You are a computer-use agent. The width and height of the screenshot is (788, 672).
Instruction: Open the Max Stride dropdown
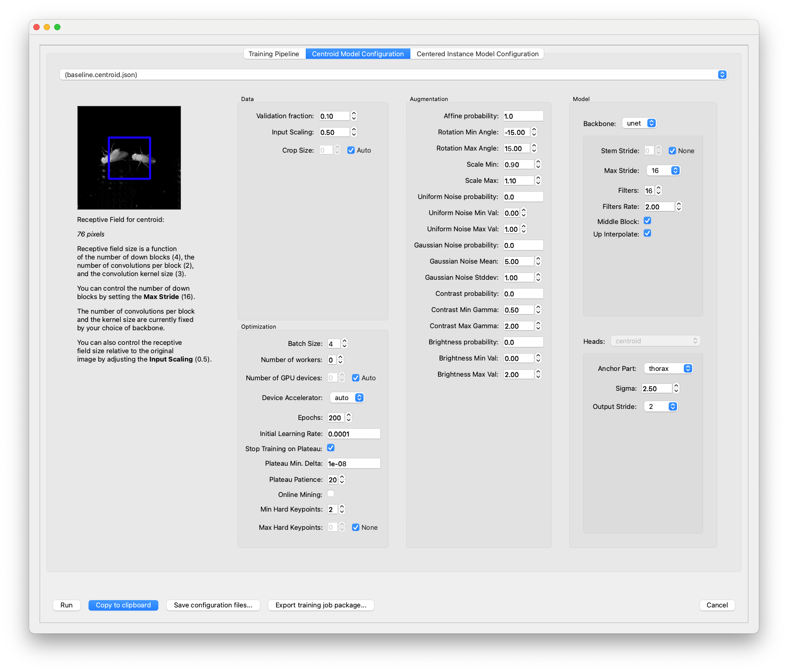[x=664, y=170]
